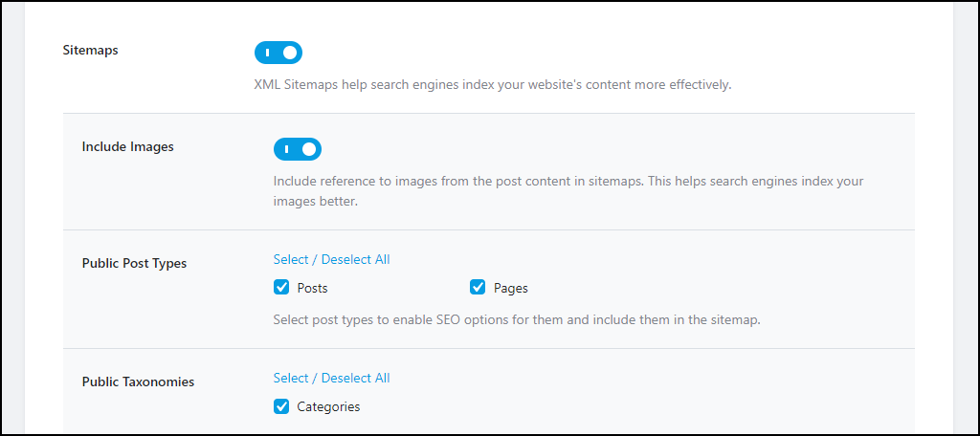The image size is (980, 436).
Task: Click the Posts label text
Action: pos(313,288)
